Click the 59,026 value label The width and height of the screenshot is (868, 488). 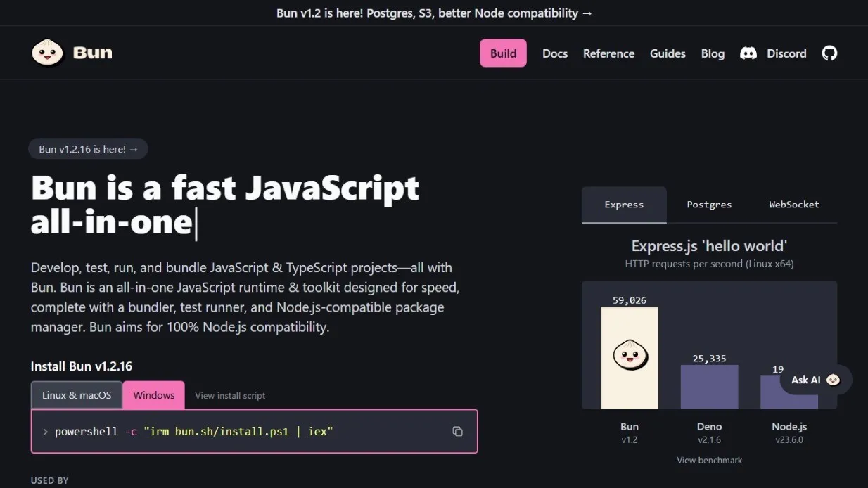coord(629,300)
